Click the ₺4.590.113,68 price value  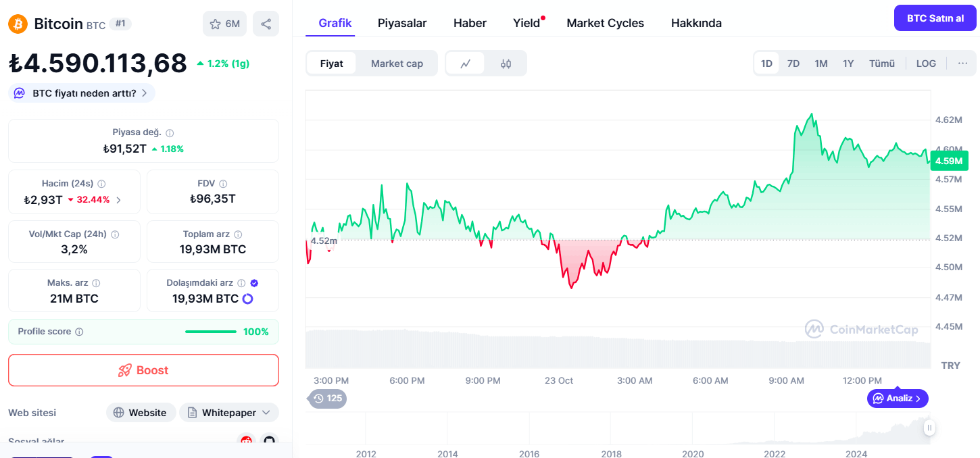click(98, 63)
